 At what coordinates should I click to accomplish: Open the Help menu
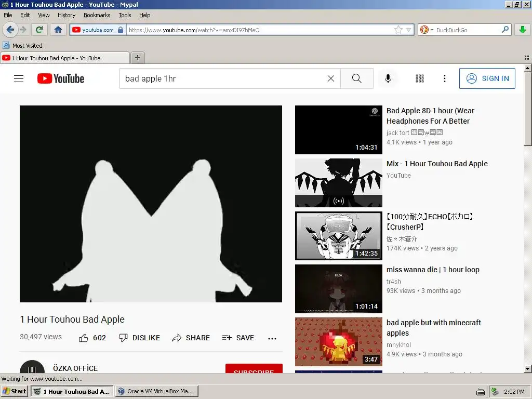pyautogui.click(x=145, y=15)
